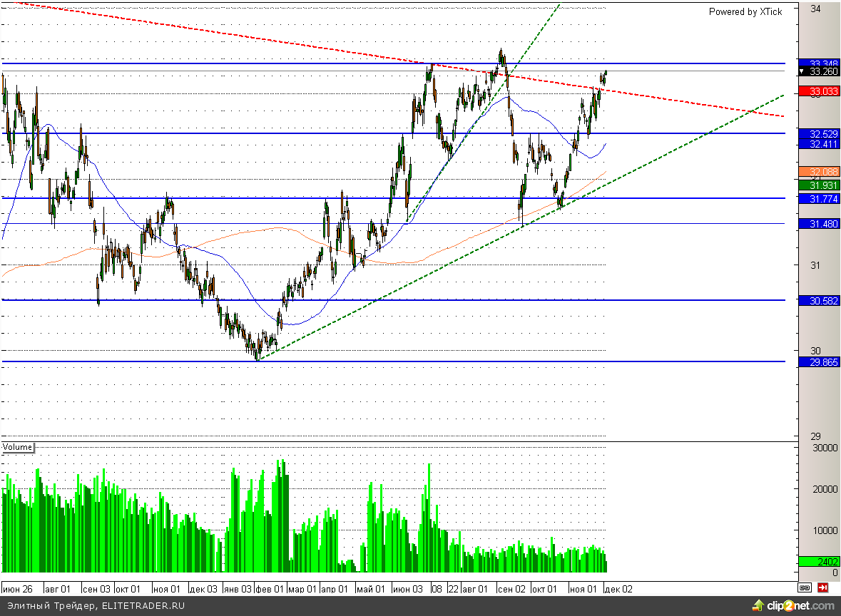
Task: Open the Volume indicator label
Action: tap(18, 447)
